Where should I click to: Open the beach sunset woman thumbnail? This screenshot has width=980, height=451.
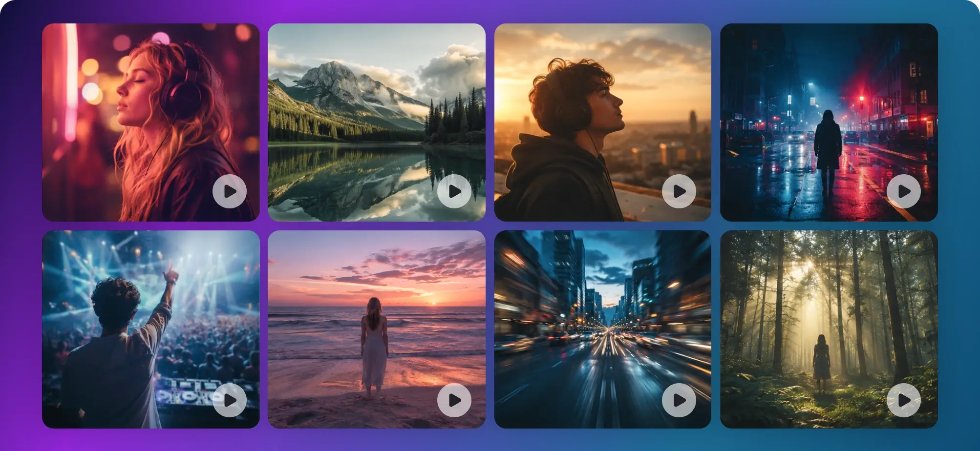[377, 329]
